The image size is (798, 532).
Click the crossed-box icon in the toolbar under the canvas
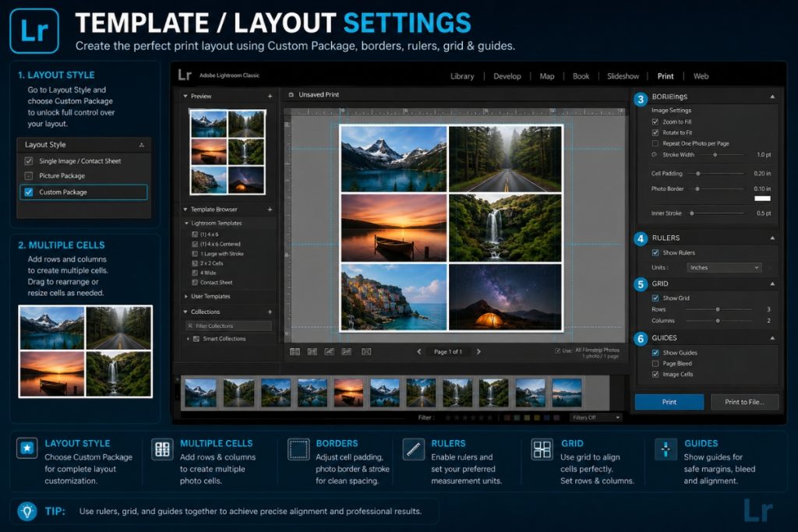pos(366,351)
